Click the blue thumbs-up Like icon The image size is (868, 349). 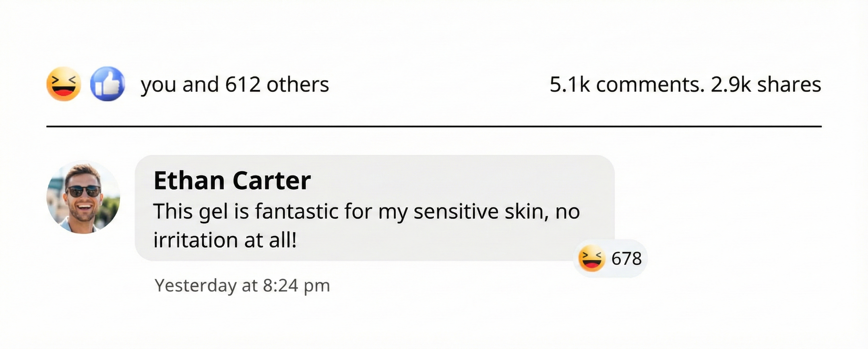(107, 84)
